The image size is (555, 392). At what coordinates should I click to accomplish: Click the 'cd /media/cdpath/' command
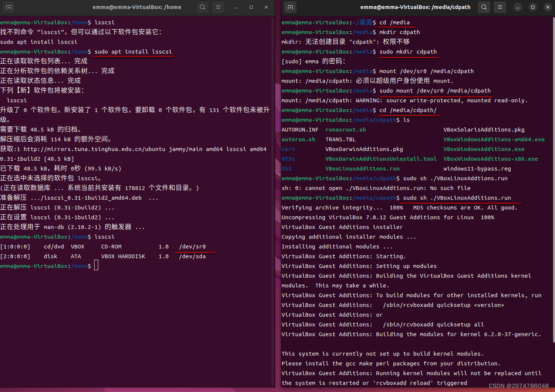coord(408,110)
